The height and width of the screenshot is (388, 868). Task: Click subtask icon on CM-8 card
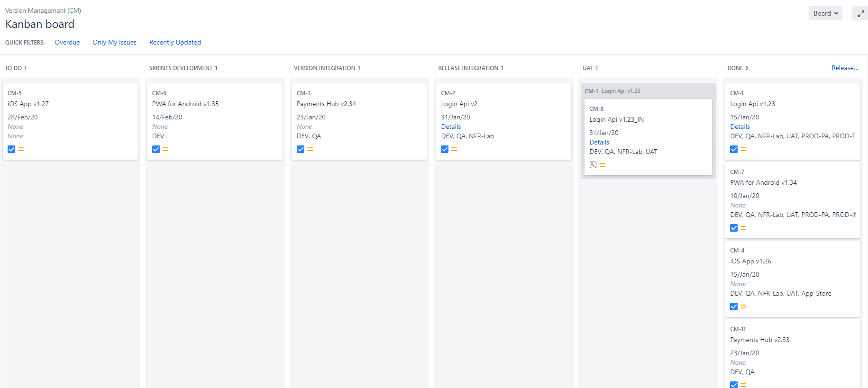593,165
